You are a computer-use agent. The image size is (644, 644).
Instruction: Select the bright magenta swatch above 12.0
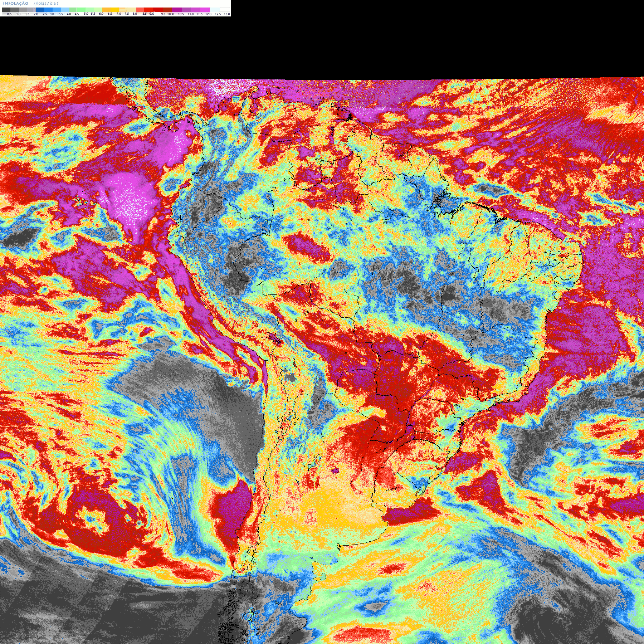pos(205,10)
